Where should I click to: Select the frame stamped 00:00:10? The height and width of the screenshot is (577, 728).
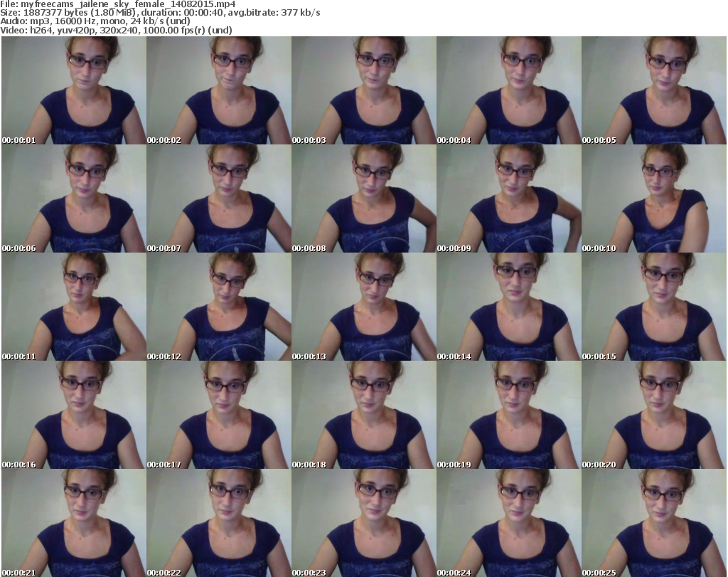[x=654, y=198]
